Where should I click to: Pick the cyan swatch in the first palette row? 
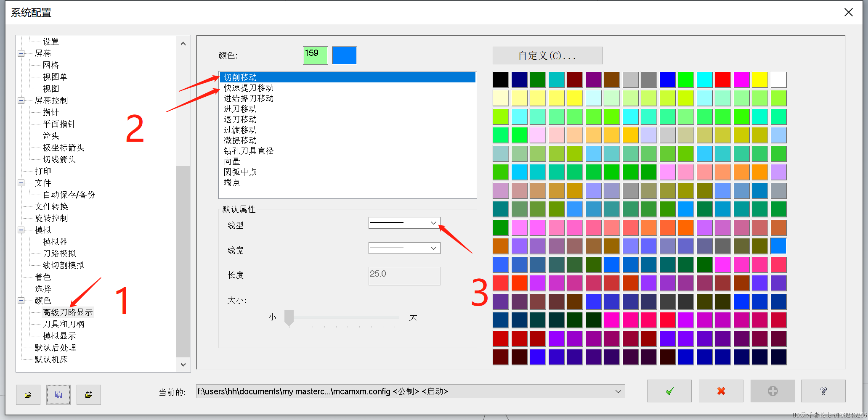tap(704, 79)
